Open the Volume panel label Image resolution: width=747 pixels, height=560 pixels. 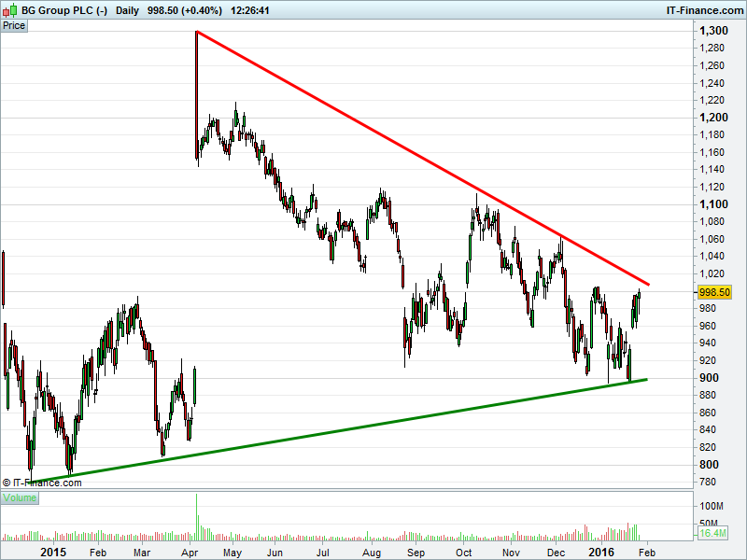coord(19,497)
